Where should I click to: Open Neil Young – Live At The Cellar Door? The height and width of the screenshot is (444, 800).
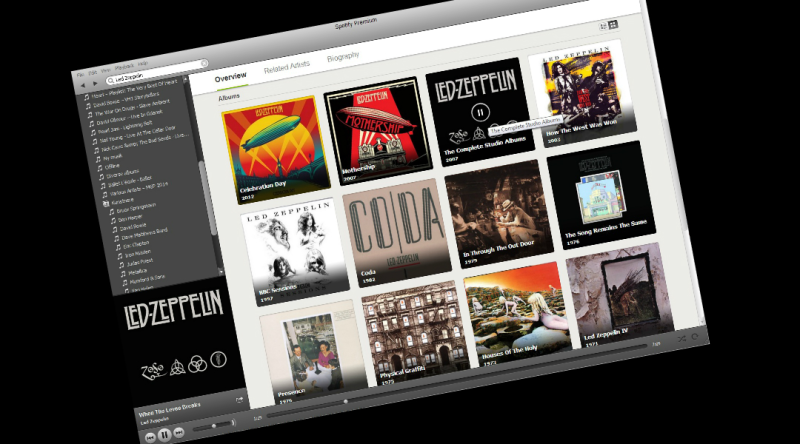[x=138, y=134]
